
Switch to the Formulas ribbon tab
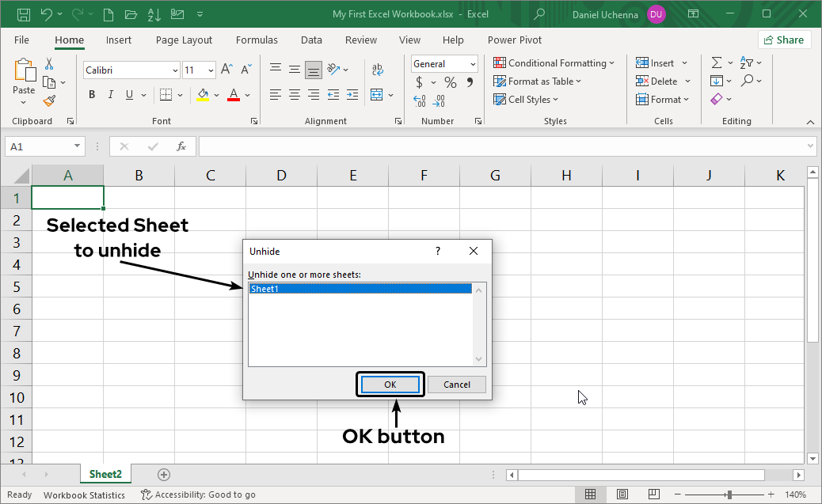coord(257,40)
